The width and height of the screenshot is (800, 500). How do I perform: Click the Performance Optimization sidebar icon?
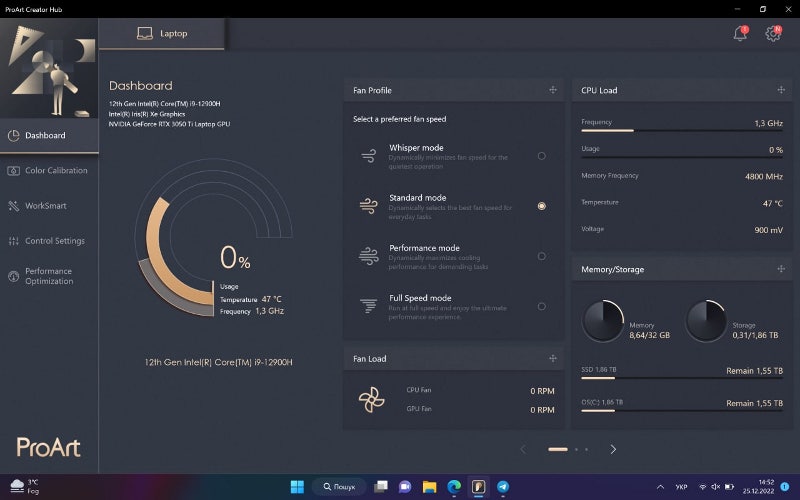point(14,276)
